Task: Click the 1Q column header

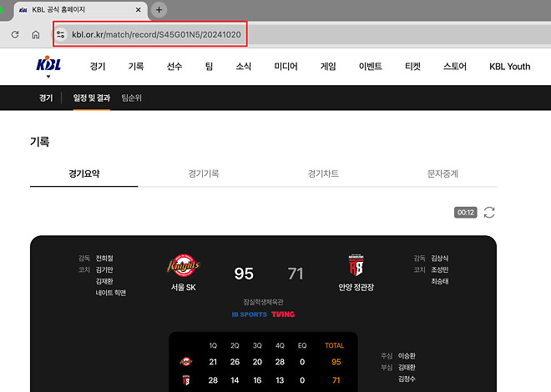Action: pyautogui.click(x=213, y=345)
